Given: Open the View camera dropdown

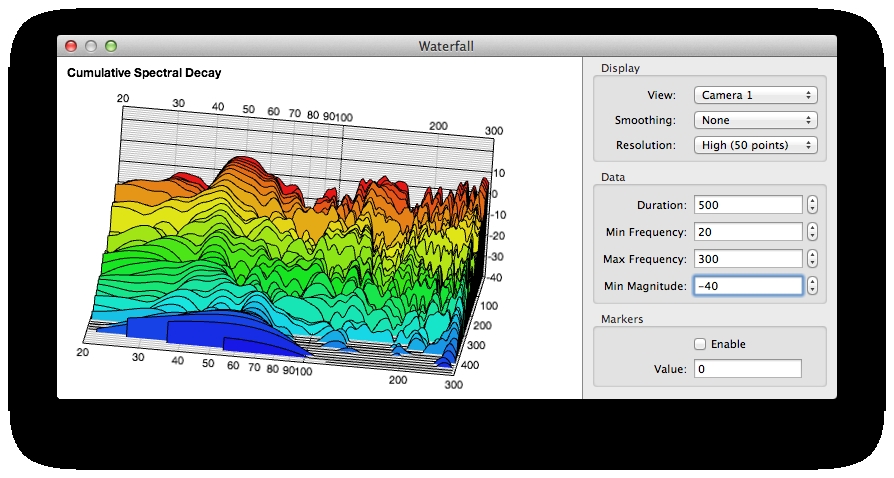Looking at the screenshot, I should 755,95.
